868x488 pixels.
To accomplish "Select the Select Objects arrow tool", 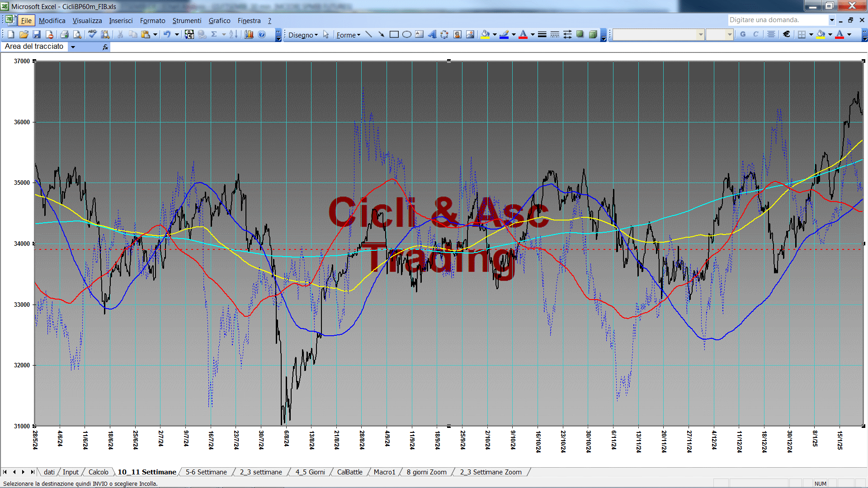I will click(x=326, y=35).
